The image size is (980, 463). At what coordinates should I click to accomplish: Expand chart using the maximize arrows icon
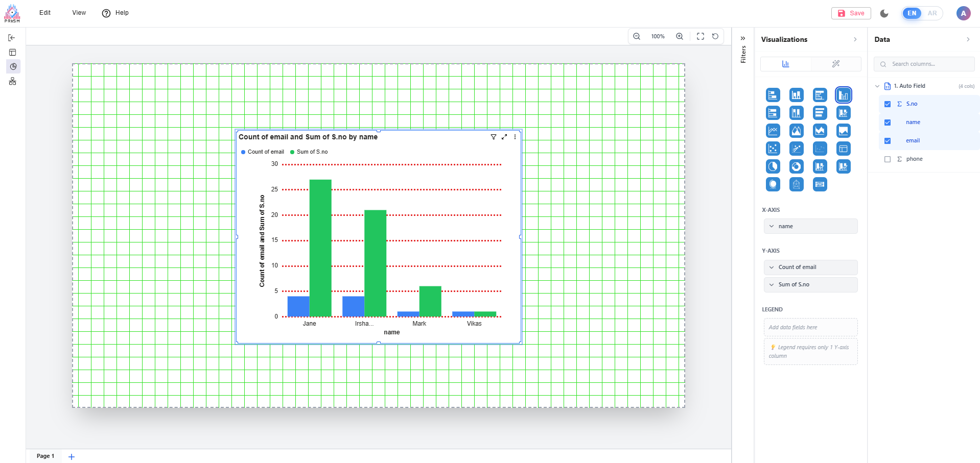[x=504, y=137]
